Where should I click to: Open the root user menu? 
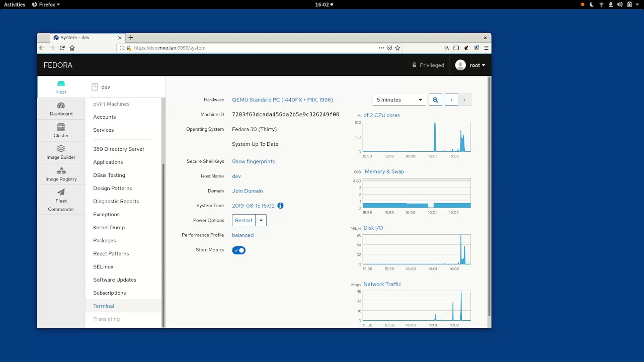[x=470, y=65]
